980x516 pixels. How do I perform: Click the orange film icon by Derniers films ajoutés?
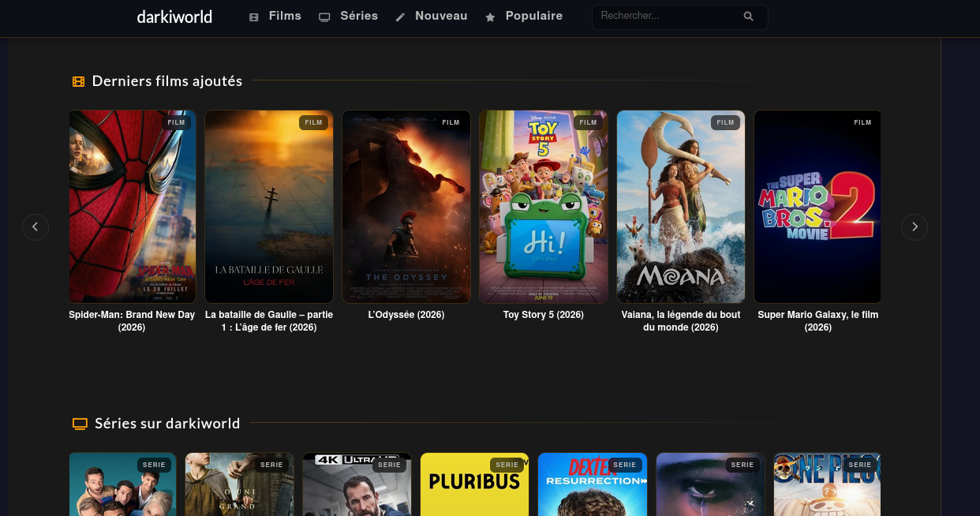pyautogui.click(x=78, y=81)
